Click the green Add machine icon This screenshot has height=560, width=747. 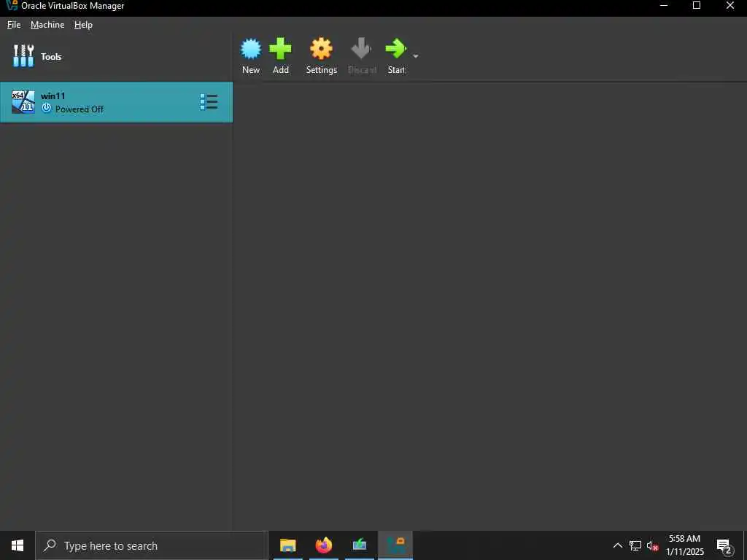(x=280, y=49)
